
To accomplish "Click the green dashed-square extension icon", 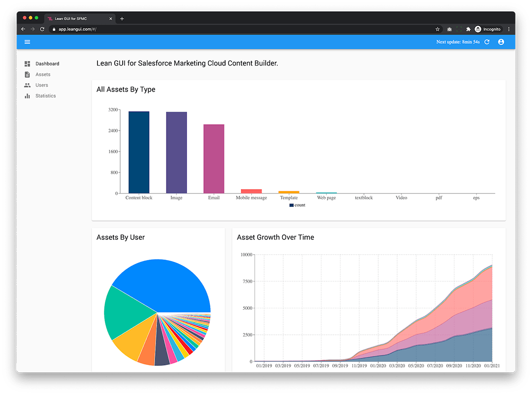I will tap(459, 29).
